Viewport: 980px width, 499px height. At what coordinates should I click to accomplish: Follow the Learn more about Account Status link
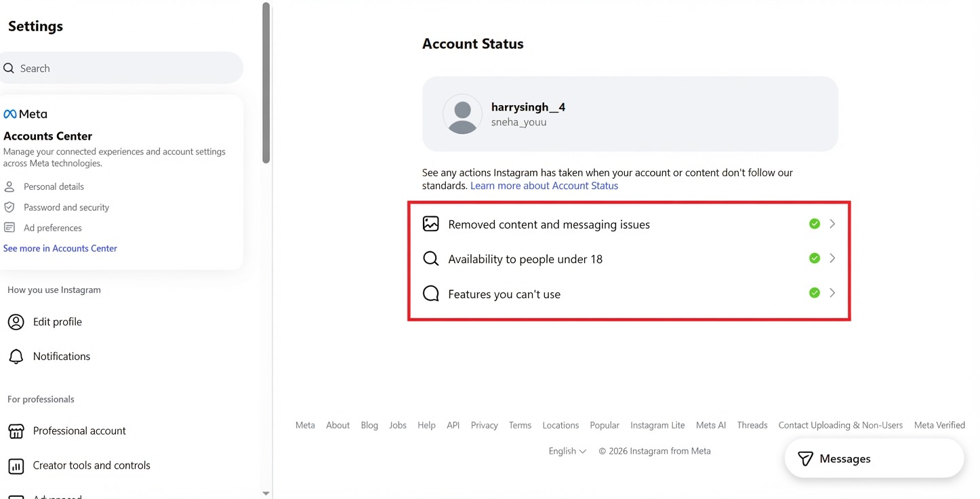click(544, 186)
